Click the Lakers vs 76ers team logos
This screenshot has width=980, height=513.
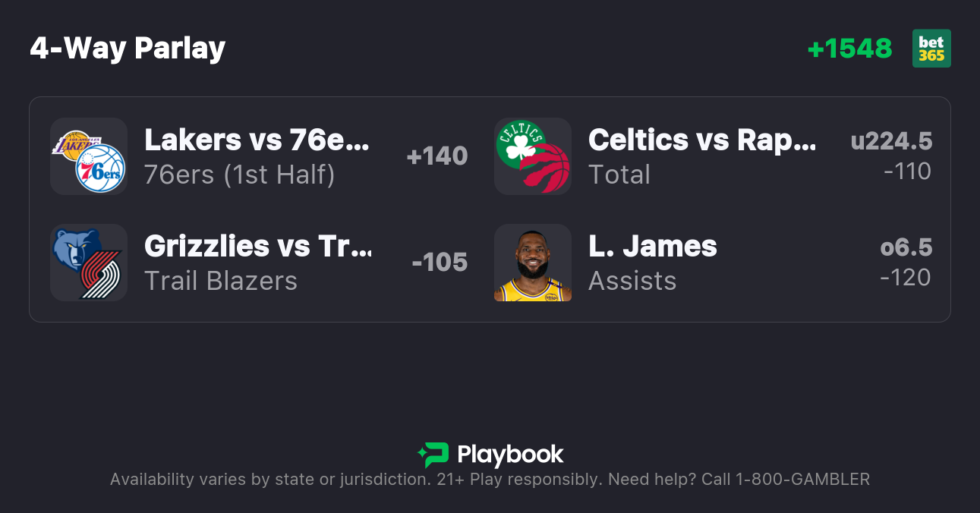89,156
